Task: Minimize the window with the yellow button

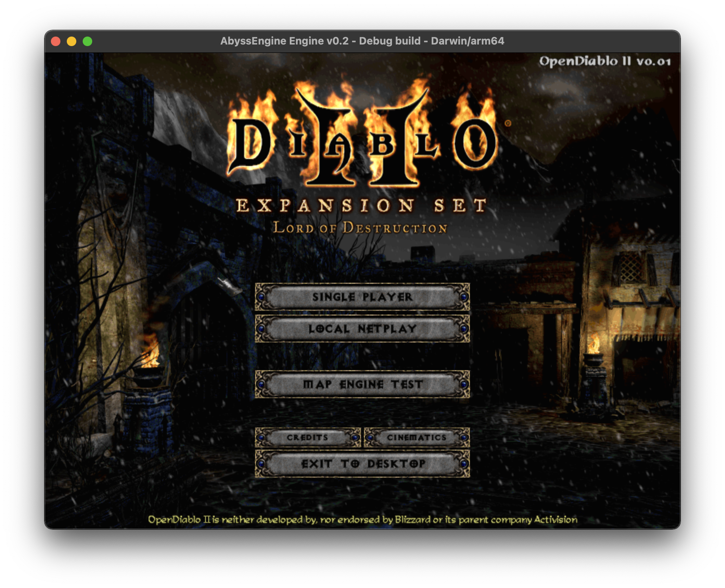Action: [72, 41]
